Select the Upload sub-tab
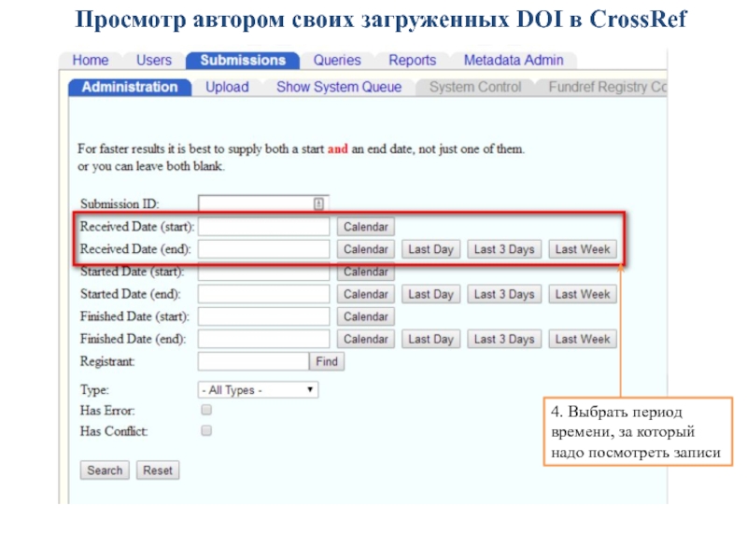Image resolution: width=747 pixels, height=560 pixels. point(227,87)
